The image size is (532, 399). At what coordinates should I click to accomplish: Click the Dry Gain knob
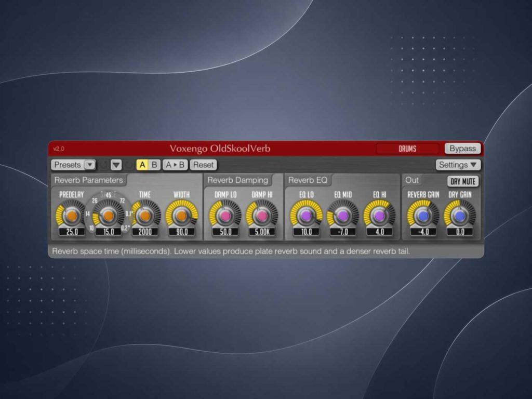460,216
